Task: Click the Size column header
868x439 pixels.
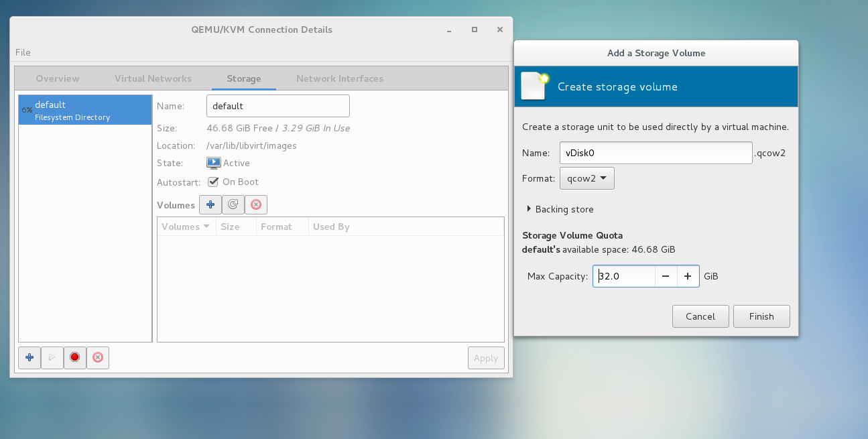Action: [x=236, y=227]
